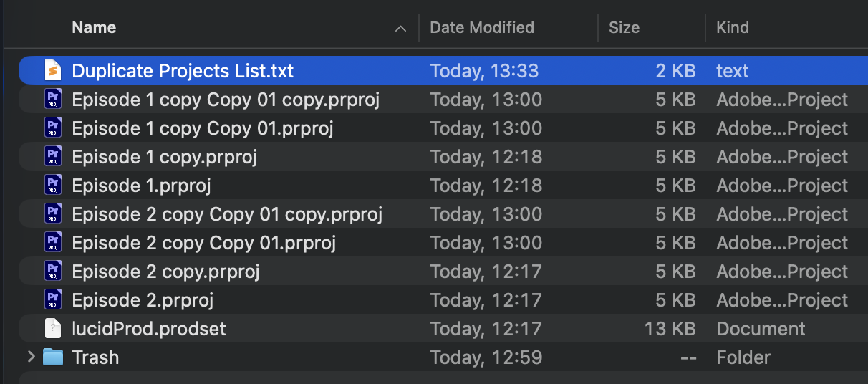Click the kind label 'Document'
Screen dimensions: 868x384
point(761,329)
